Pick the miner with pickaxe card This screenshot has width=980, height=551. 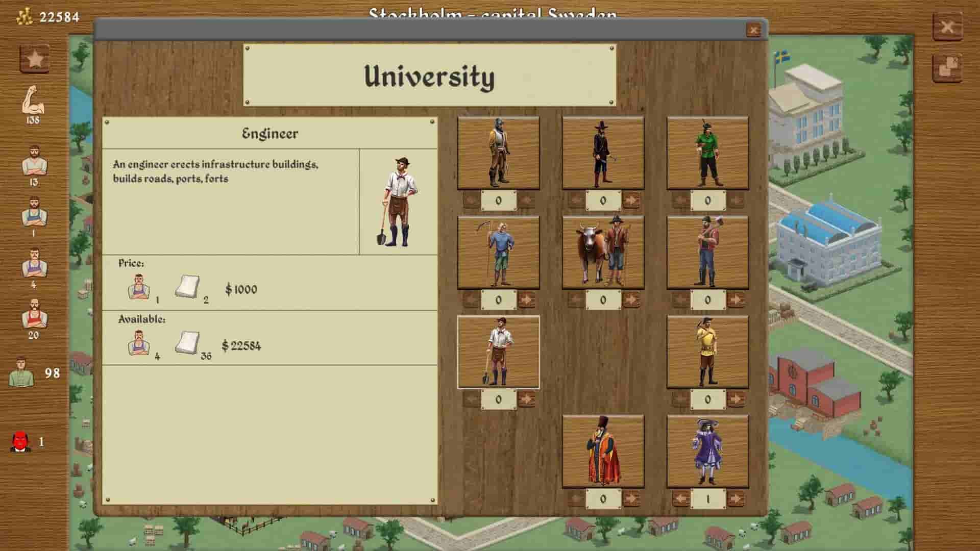(x=707, y=352)
